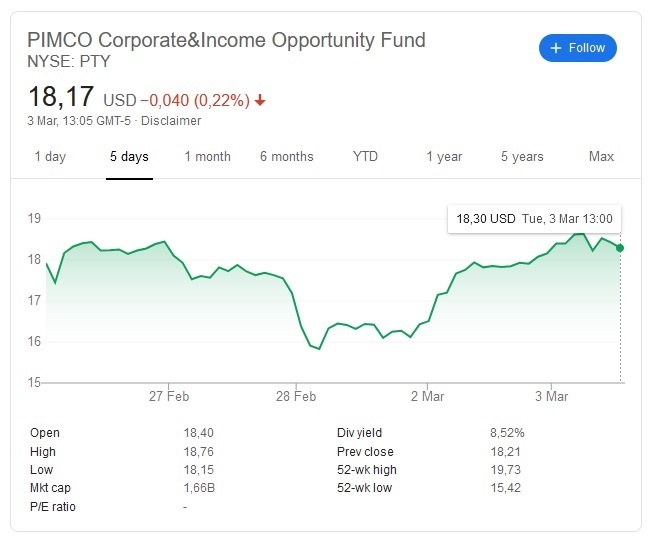Click the PIMCO Corporate&Income Opportunity Fund title
Viewport: 658px width, 543px height.
click(x=226, y=41)
